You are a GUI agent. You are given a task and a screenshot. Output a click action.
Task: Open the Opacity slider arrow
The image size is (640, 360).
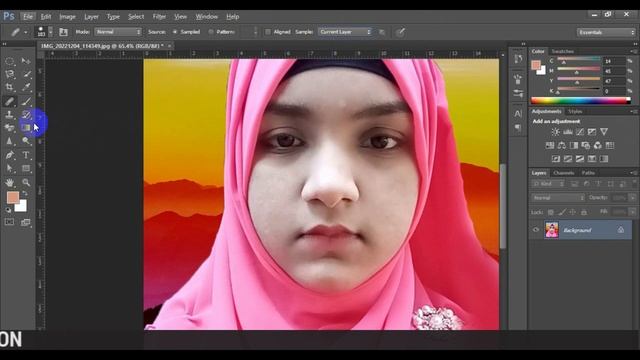(x=632, y=198)
